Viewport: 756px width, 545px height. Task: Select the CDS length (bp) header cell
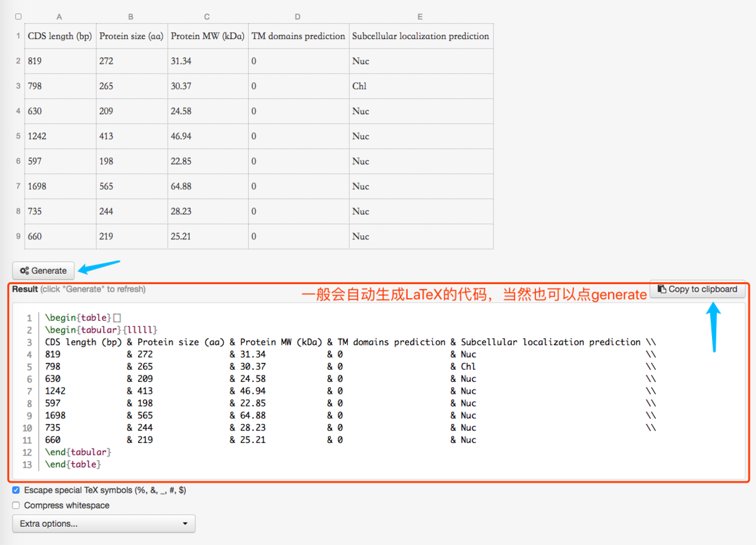tap(60, 36)
